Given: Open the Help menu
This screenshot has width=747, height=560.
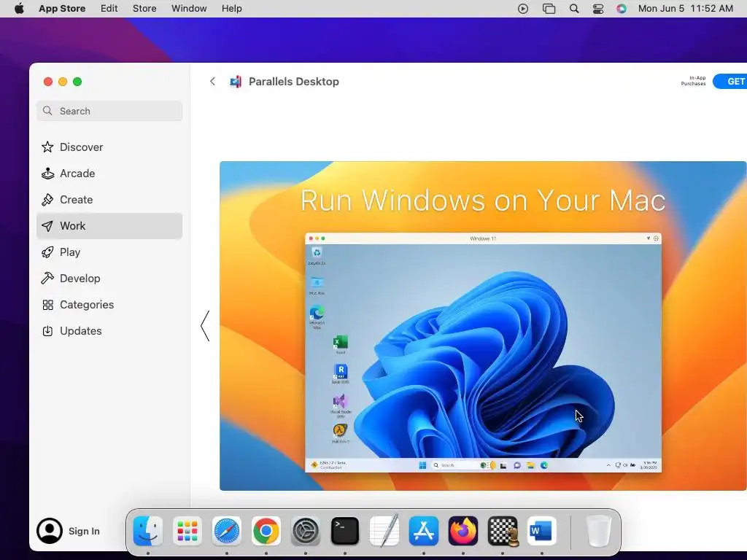Looking at the screenshot, I should pos(231,9).
